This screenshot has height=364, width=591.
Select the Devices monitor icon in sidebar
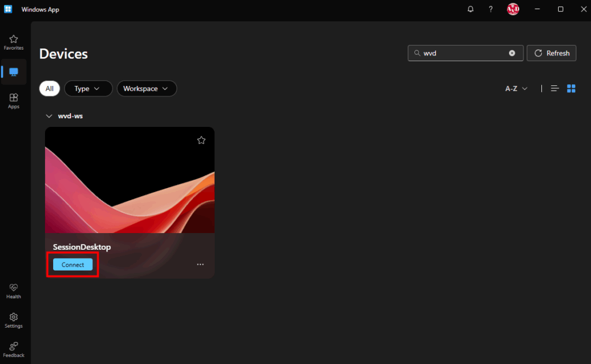(x=14, y=72)
